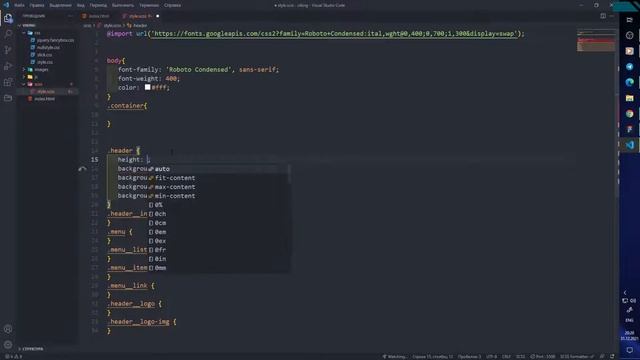Open the Выполнить menu
The image size is (640, 360).
(x=122, y=5)
